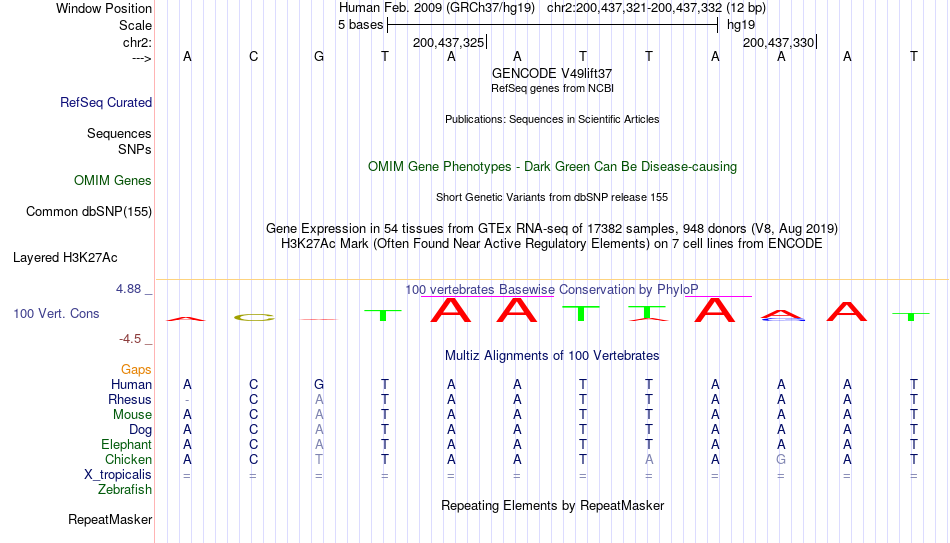Image resolution: width=950 pixels, height=543 pixels.
Task: Click the 4.88 PhyloP maximum value
Action: click(x=128, y=289)
